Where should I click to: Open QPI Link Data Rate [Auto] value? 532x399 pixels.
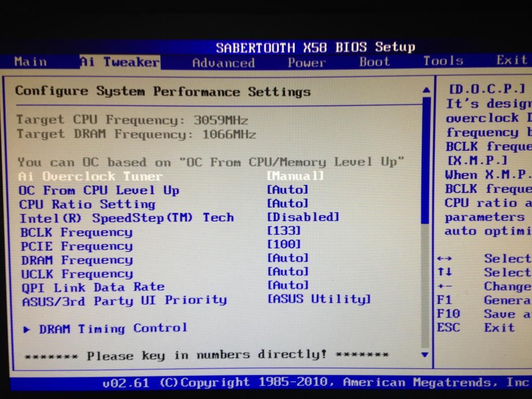click(x=288, y=285)
